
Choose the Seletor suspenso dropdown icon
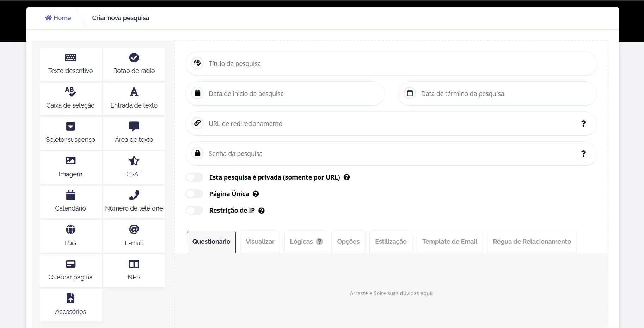(70, 126)
